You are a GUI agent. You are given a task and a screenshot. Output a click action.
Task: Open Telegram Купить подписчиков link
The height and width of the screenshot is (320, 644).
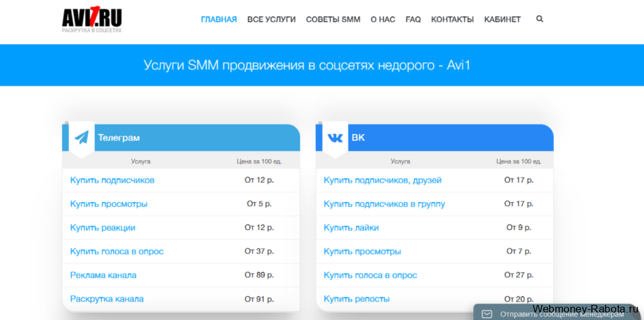point(112,180)
